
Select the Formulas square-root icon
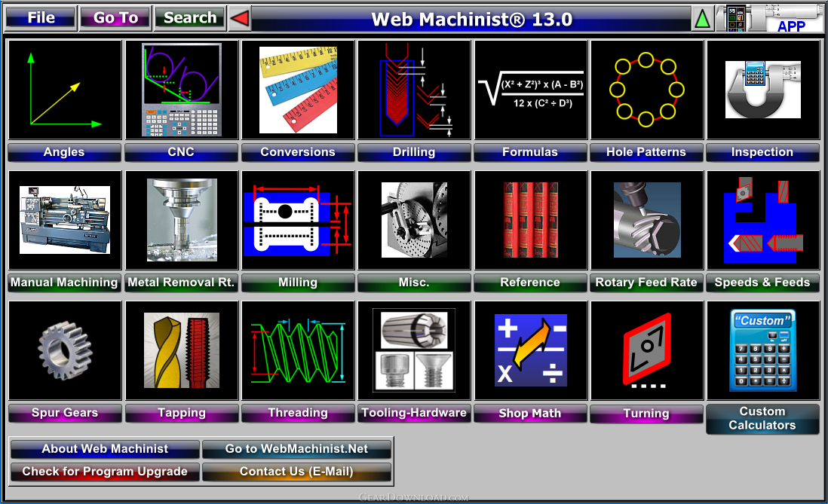tap(531, 90)
